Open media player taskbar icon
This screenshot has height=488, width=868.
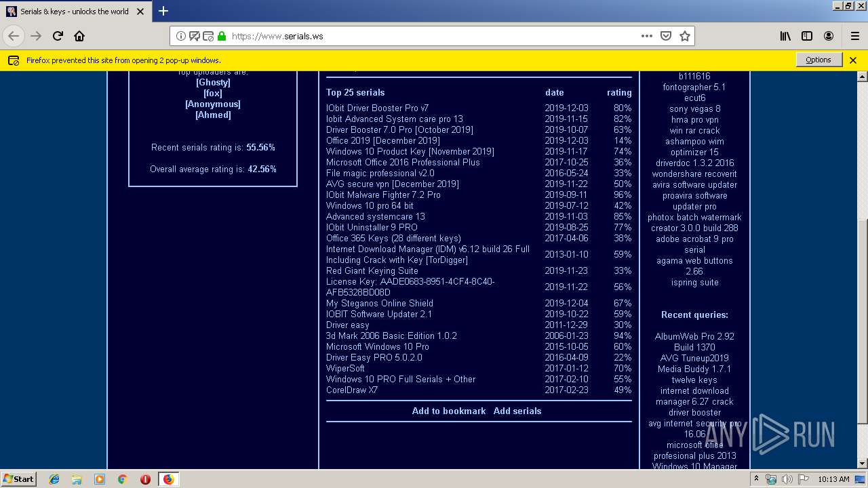tap(100, 479)
